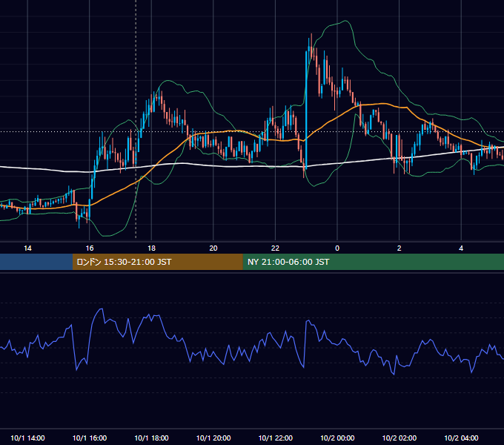
Task: Click the 10/1 20:00 date label
Action: (213, 438)
